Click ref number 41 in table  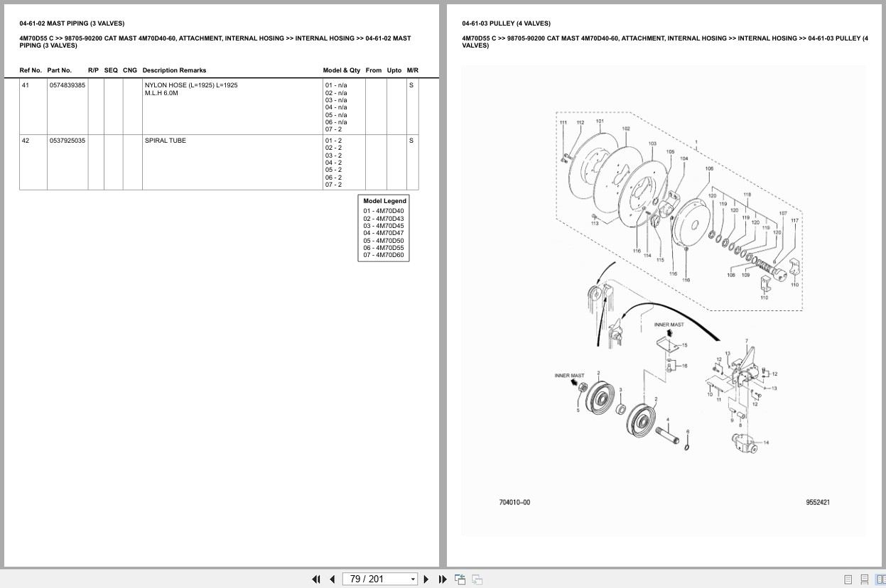pyautogui.click(x=26, y=85)
